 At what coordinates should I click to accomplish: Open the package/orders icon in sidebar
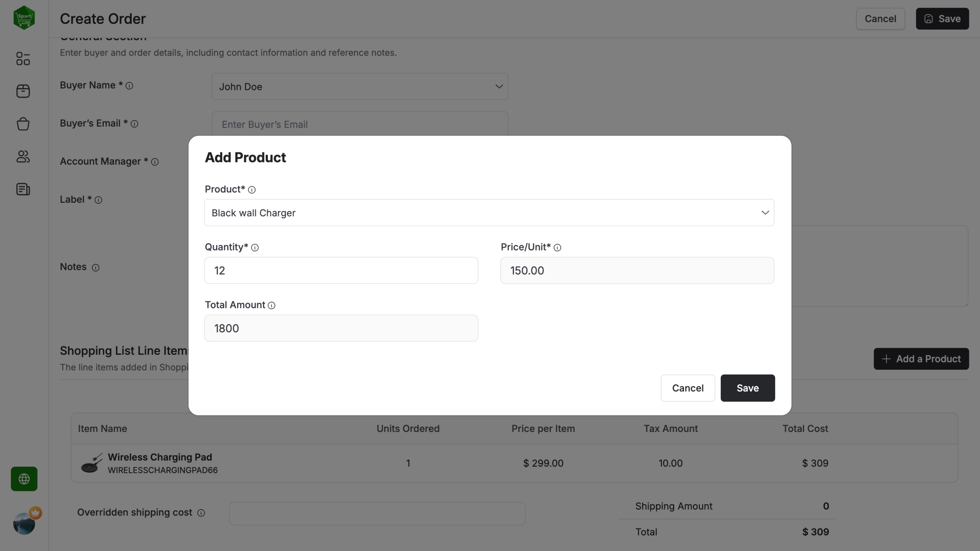coord(23,91)
